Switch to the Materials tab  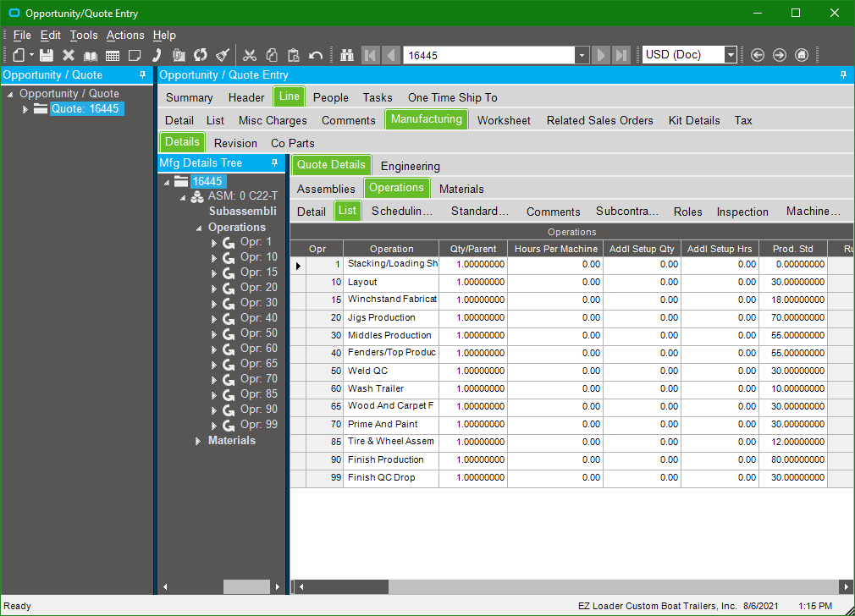tap(461, 190)
